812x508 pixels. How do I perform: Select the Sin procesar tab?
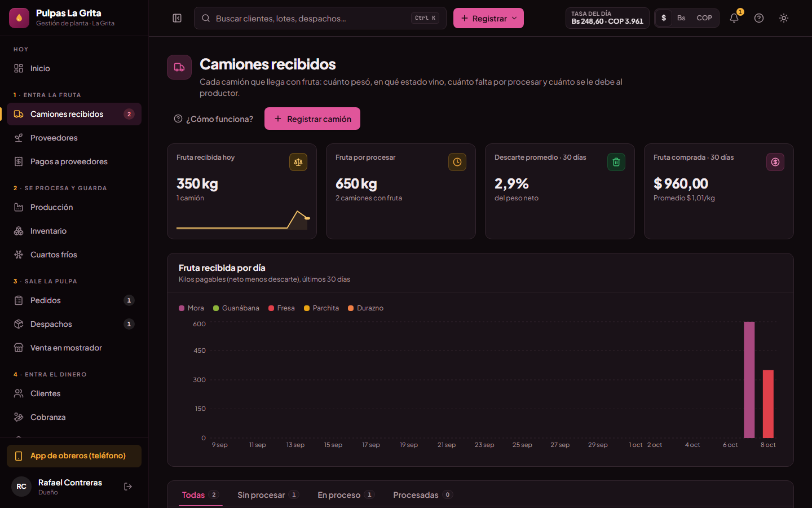coord(268,495)
